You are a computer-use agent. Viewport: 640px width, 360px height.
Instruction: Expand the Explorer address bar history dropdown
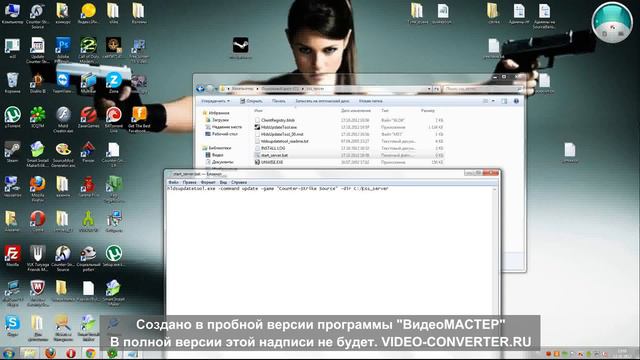429,89
